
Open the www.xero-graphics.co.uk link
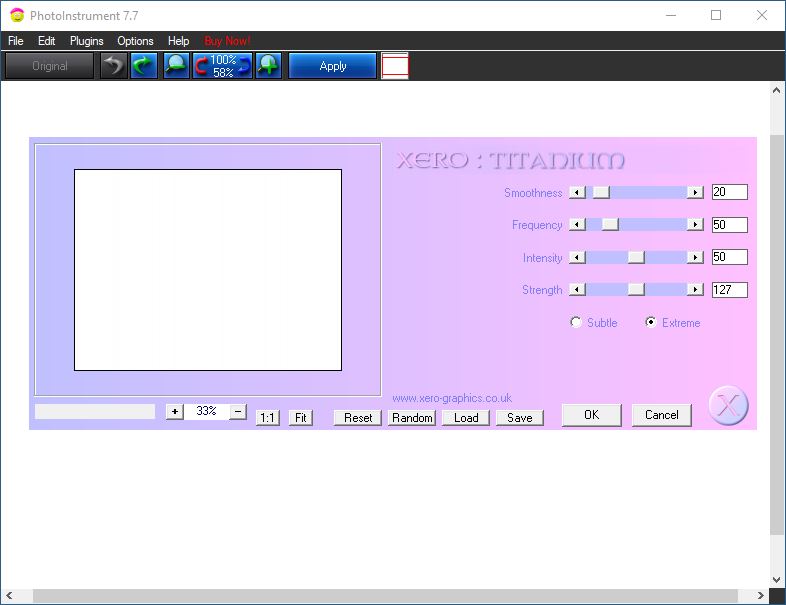pos(452,398)
